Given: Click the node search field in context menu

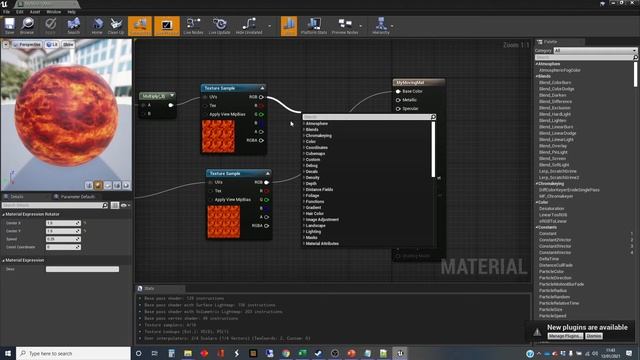Looking at the screenshot, I should click(x=369, y=117).
